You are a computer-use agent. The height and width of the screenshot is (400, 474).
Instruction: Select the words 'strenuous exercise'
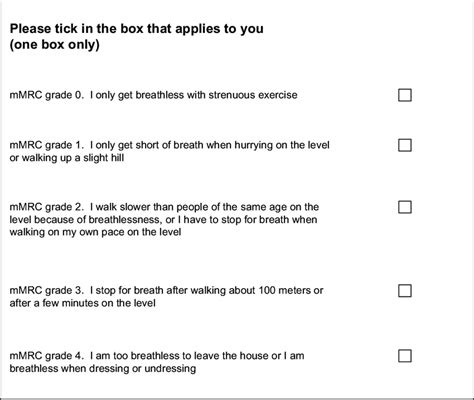253,95
